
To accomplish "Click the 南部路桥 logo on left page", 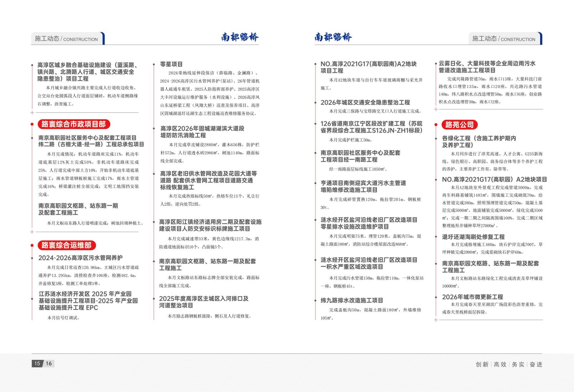I will pos(240,37).
